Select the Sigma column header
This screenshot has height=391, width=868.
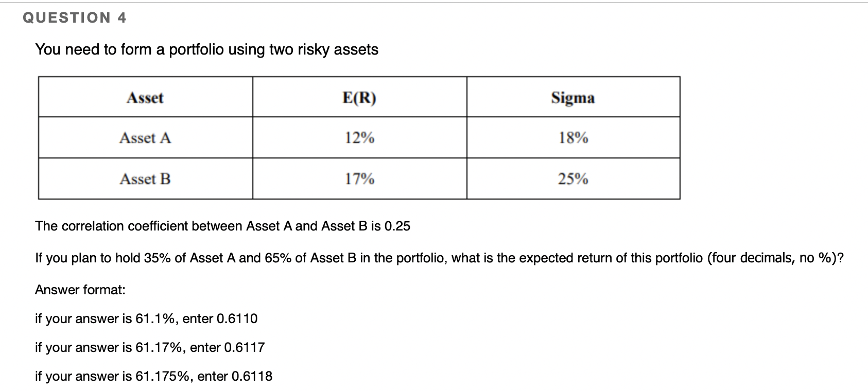click(x=573, y=98)
